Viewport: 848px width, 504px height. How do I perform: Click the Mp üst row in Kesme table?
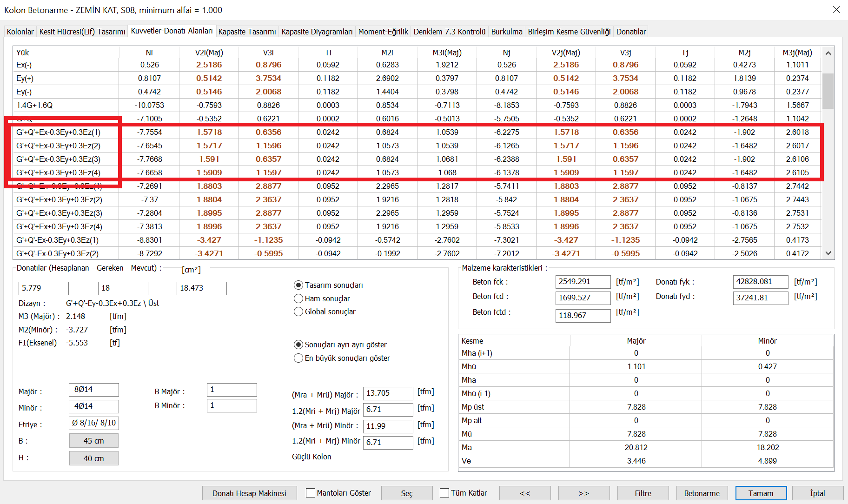click(646, 407)
